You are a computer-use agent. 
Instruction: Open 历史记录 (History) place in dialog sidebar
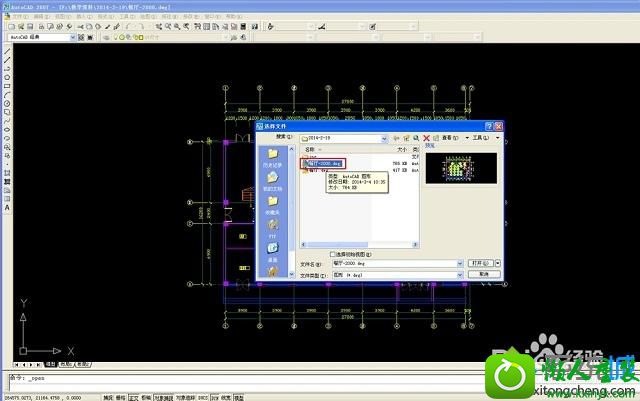tap(273, 158)
